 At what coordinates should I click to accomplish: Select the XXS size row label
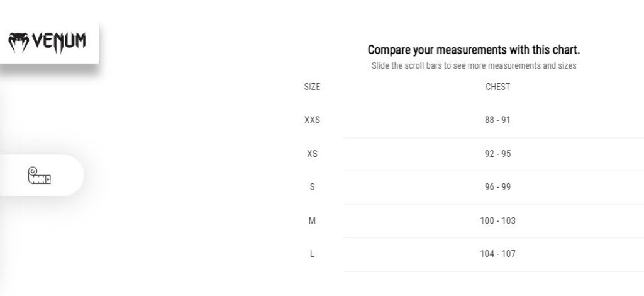(x=312, y=120)
